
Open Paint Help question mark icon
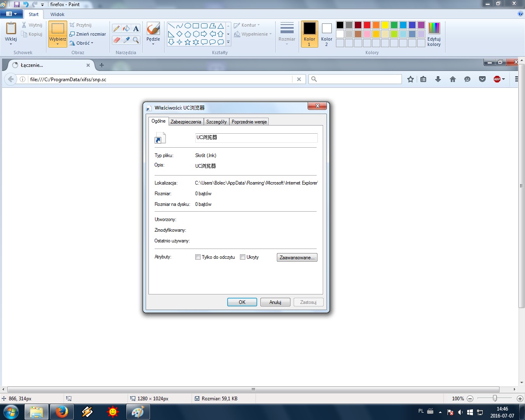(x=520, y=14)
